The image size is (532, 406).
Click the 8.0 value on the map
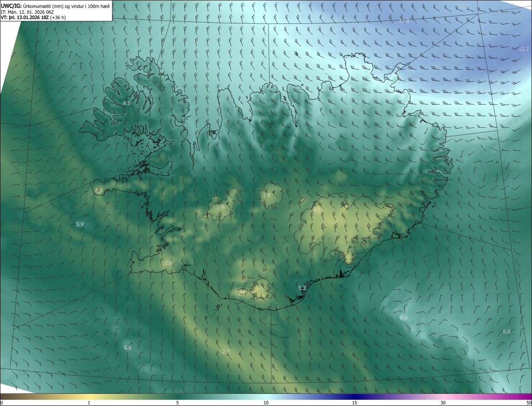click(x=404, y=318)
